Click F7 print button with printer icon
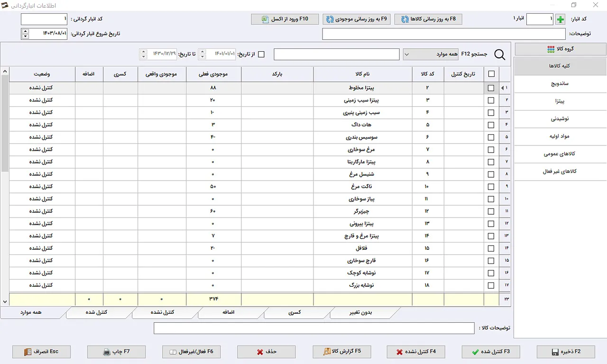 pos(116,352)
